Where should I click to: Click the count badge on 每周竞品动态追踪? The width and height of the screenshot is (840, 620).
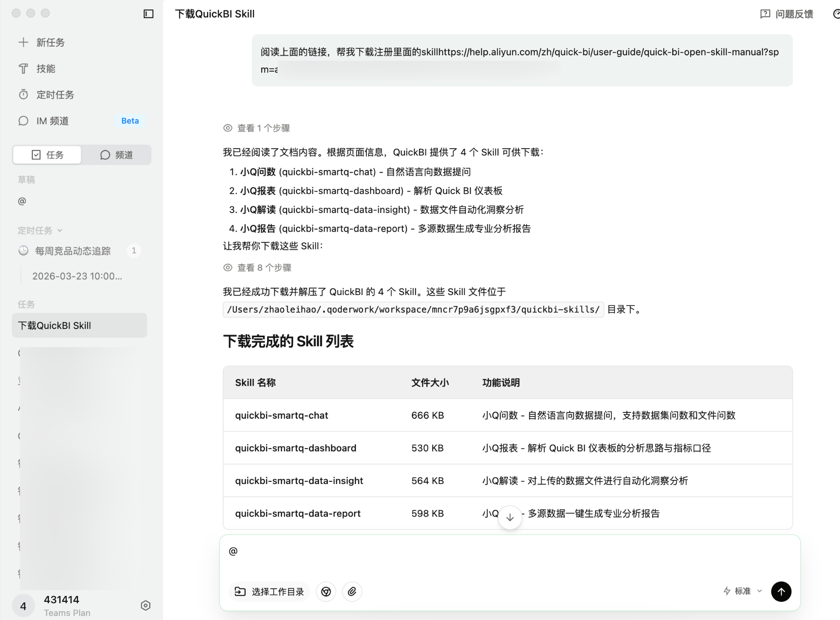pos(134,251)
